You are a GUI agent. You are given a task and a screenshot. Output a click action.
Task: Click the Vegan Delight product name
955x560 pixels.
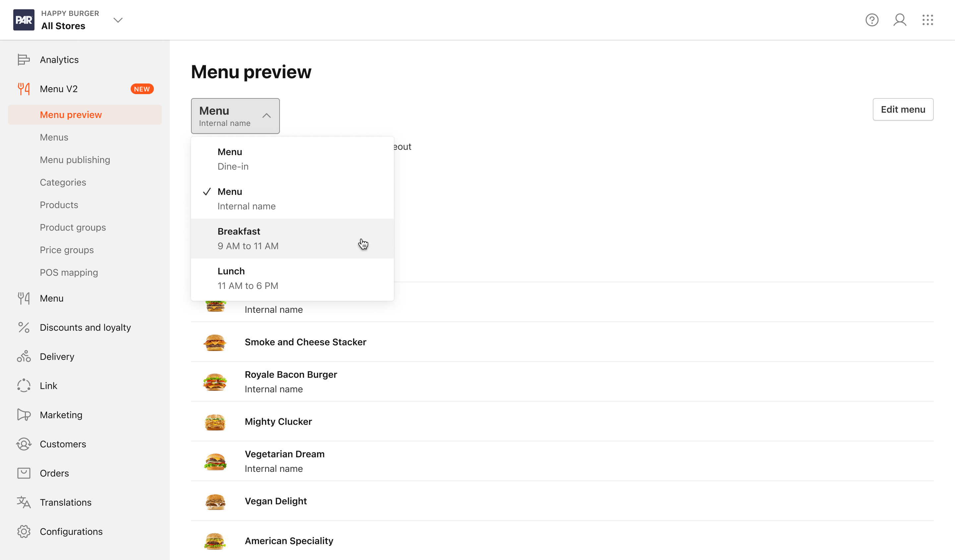[x=276, y=501]
